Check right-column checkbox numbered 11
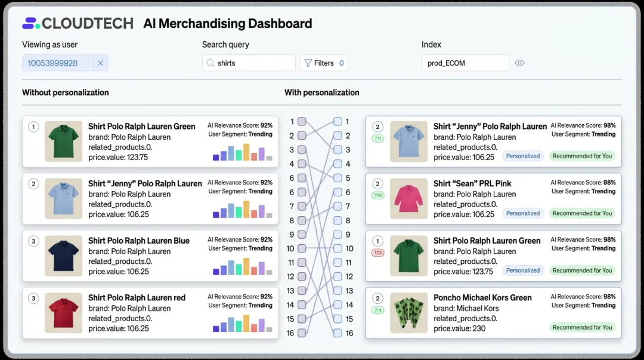 tap(338, 263)
